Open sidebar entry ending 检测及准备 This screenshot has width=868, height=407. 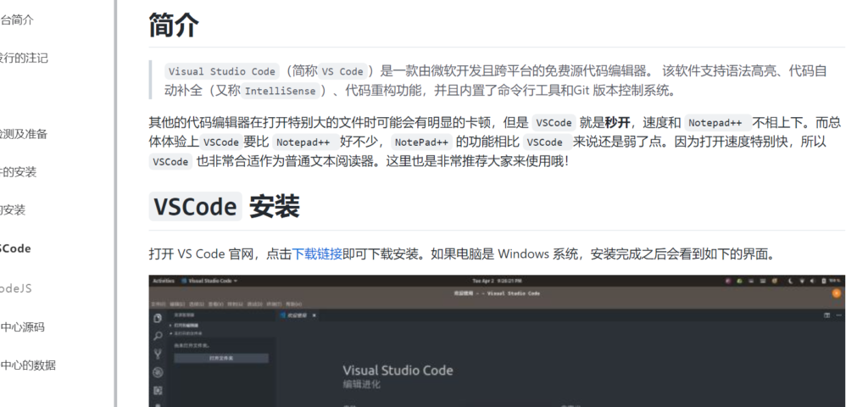(24, 133)
